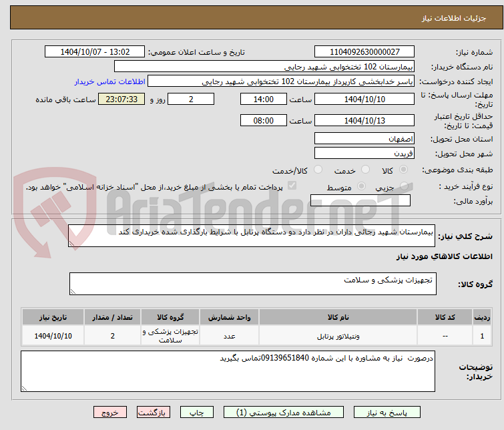Click the deadline time 14:00 field
Image resolution: width=504 pixels, height=430 pixels.
pos(263,99)
